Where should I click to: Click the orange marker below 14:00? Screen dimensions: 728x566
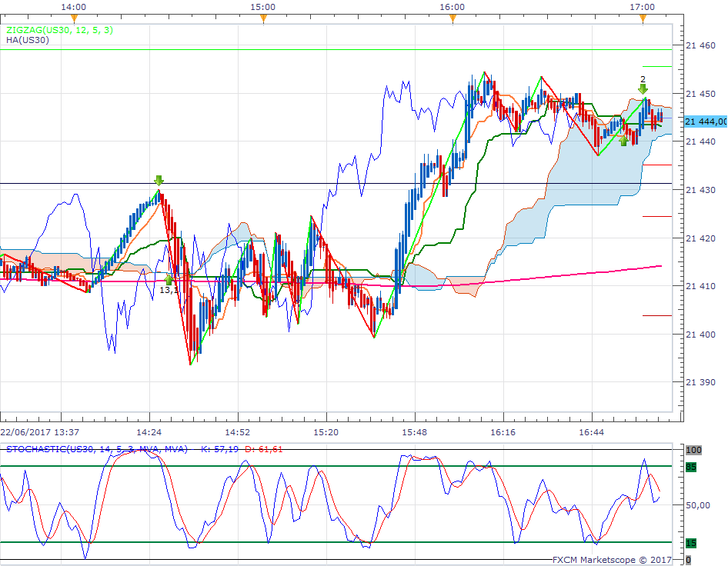coord(75,18)
